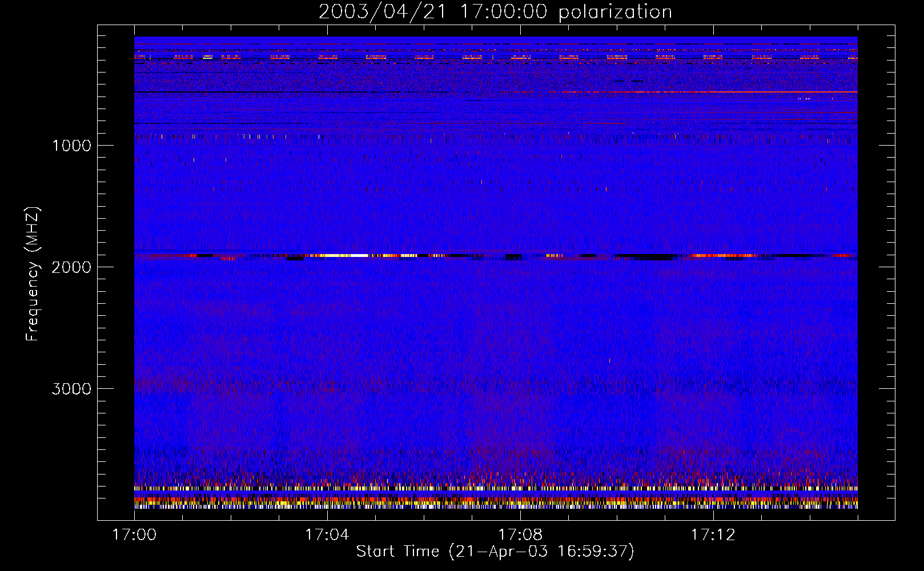Click the 17:12 time tick label

point(713,534)
